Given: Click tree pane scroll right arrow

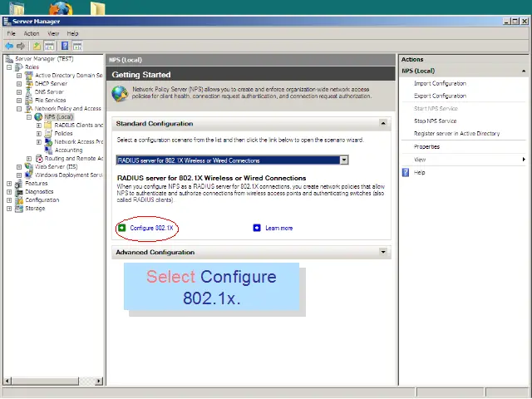Looking at the screenshot, I should click(98, 381).
